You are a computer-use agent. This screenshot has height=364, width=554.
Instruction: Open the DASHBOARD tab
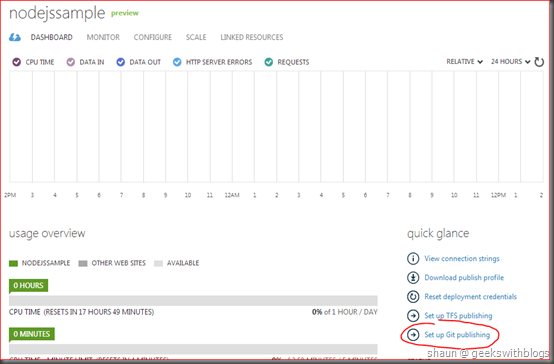point(52,37)
